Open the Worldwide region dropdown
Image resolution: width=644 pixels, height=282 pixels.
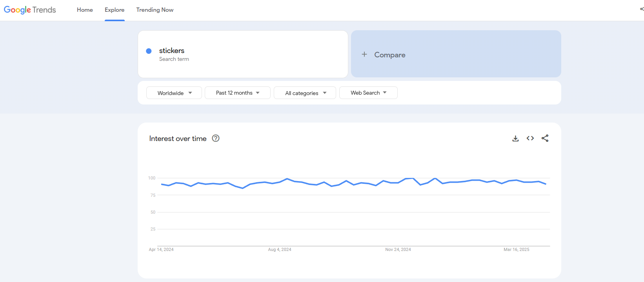coord(174,93)
